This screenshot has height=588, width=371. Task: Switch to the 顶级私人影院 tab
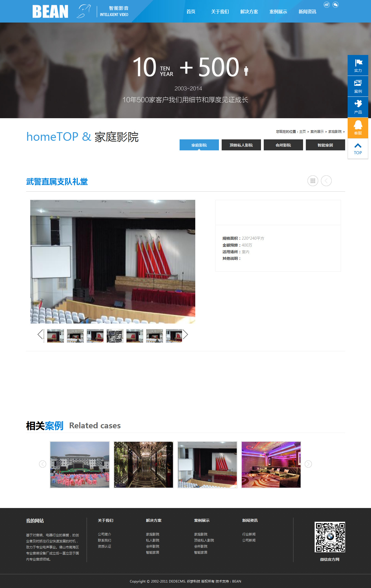pos(241,145)
